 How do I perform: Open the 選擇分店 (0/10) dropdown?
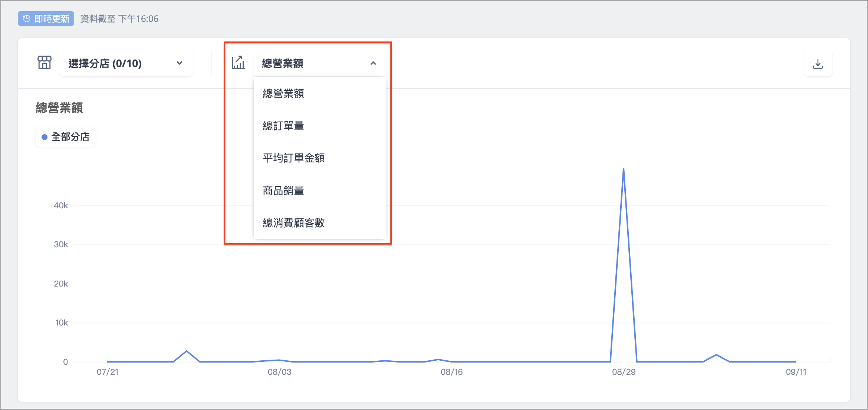pyautogui.click(x=126, y=63)
